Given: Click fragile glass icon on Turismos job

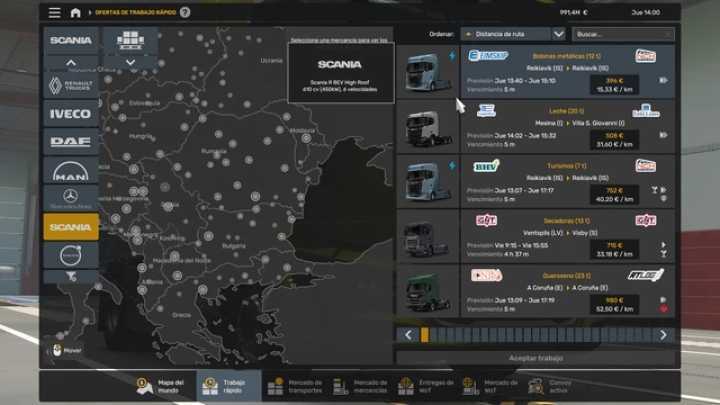Looking at the screenshot, I should (x=655, y=190).
